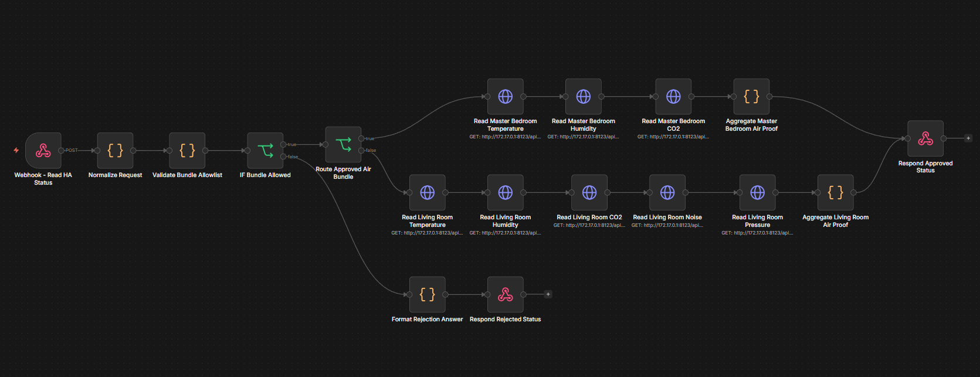Screen dimensions: 980x377
Task: Open Read Living Room Temperature HTTP node
Action: (x=428, y=193)
